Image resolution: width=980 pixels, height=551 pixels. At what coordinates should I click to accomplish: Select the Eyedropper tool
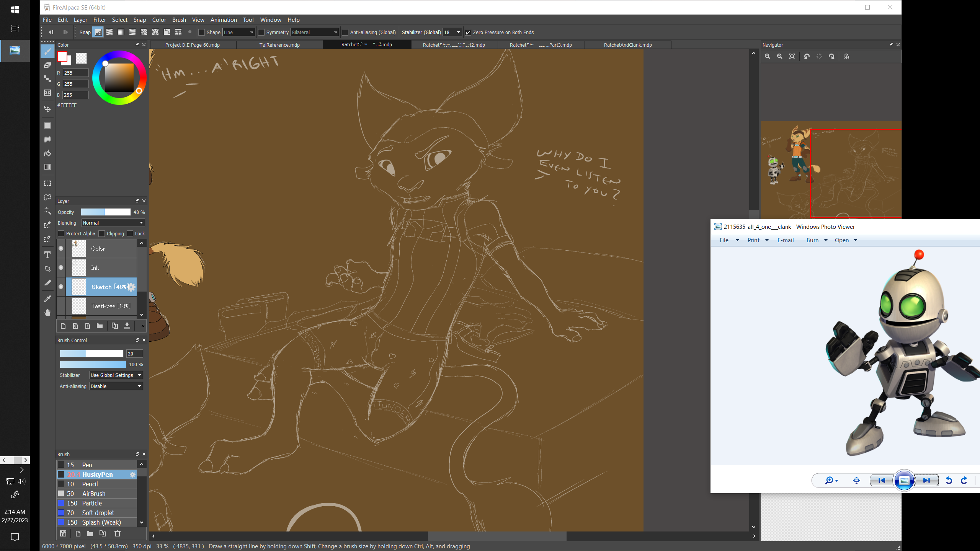47,299
